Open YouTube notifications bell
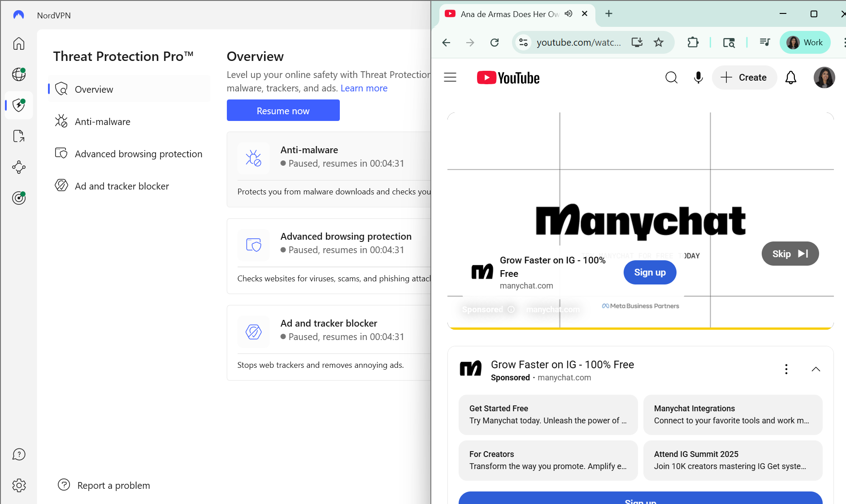 click(x=791, y=78)
